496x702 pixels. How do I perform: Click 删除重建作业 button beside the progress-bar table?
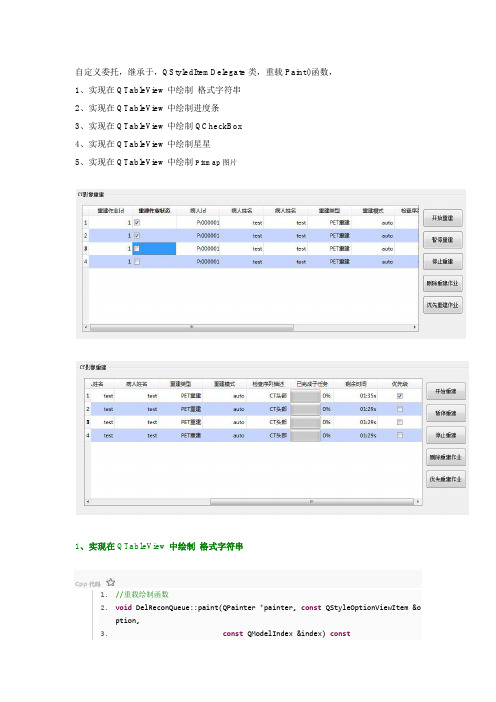tap(446, 457)
